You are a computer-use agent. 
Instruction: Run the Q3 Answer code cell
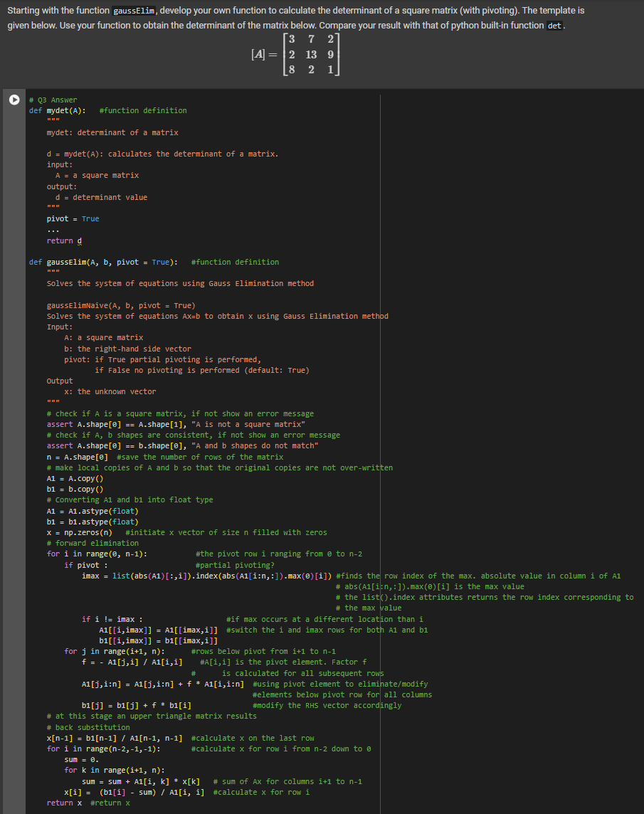tap(14, 100)
